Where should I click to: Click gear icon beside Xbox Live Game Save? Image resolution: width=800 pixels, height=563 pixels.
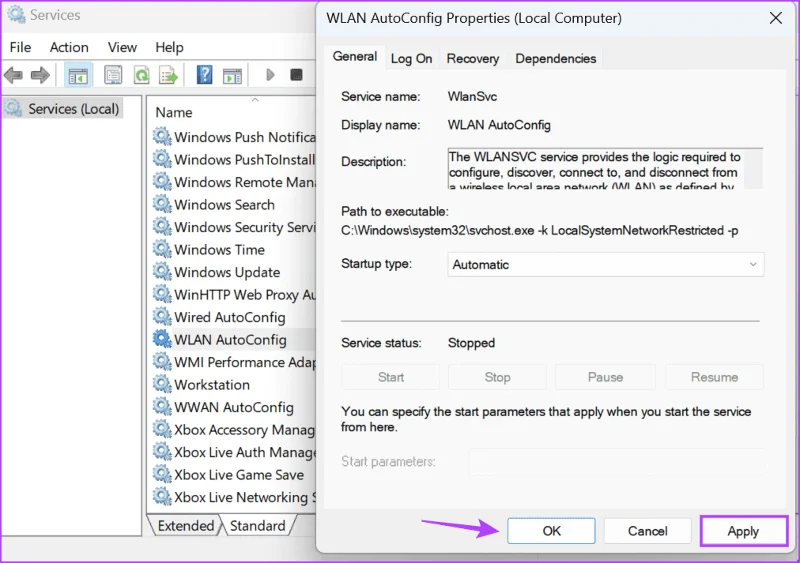(162, 474)
